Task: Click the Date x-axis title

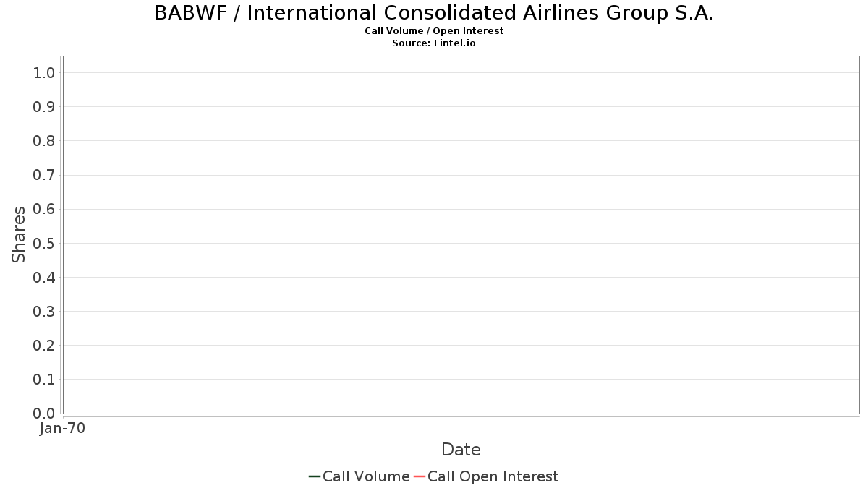Action: point(461,450)
